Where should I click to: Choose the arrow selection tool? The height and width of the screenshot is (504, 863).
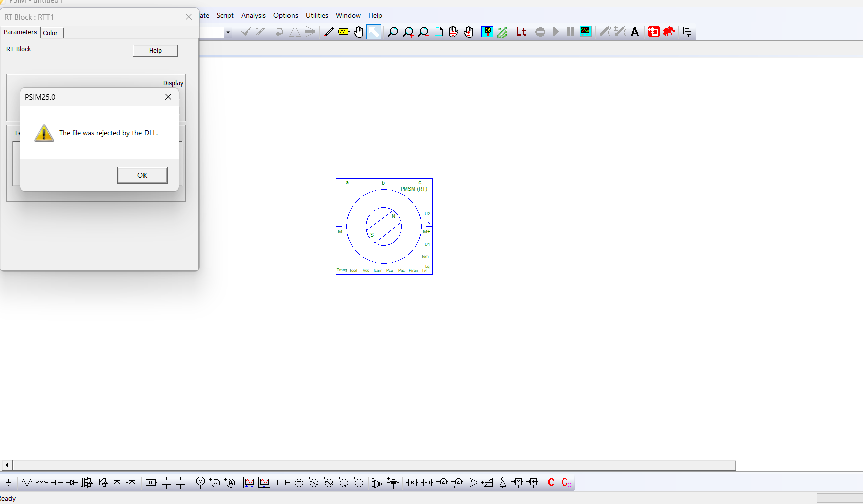(x=374, y=32)
